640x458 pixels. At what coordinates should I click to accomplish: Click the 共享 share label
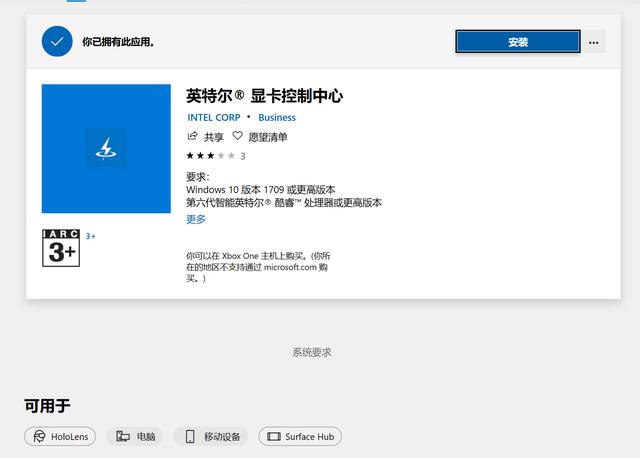pos(214,137)
